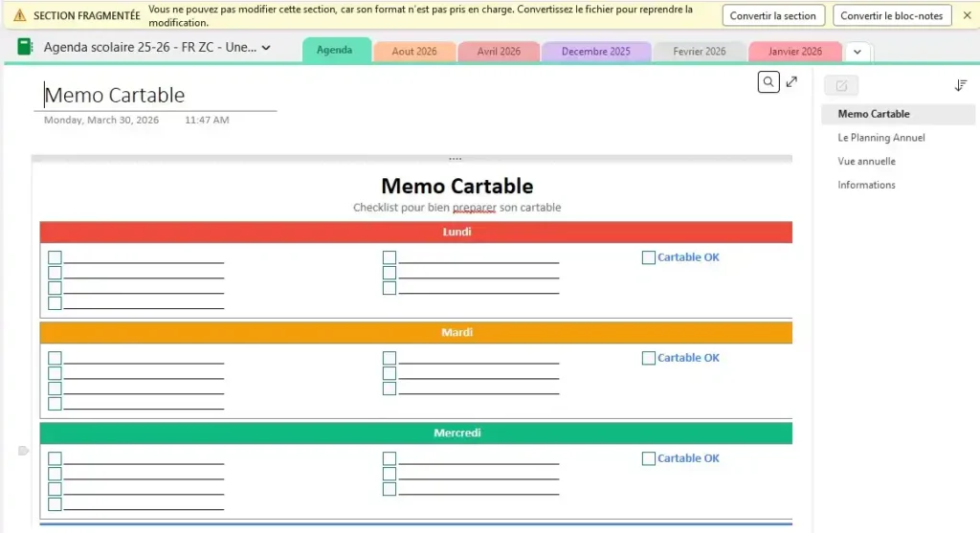
Task: Click the page title field Memo Cartable
Action: coord(156,95)
